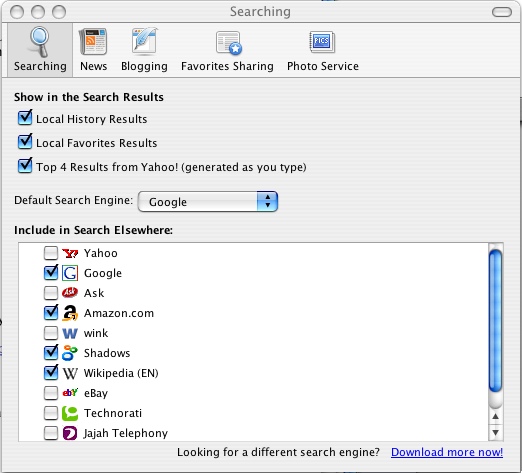Image resolution: width=522 pixels, height=473 pixels.
Task: Uncheck Local History Results
Action: [x=25, y=118]
